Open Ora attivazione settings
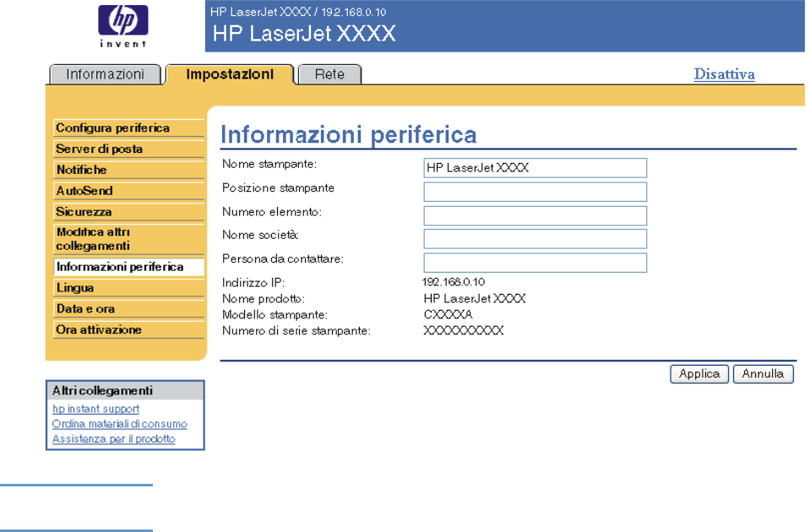This screenshot has height=532, width=810. [x=128, y=329]
